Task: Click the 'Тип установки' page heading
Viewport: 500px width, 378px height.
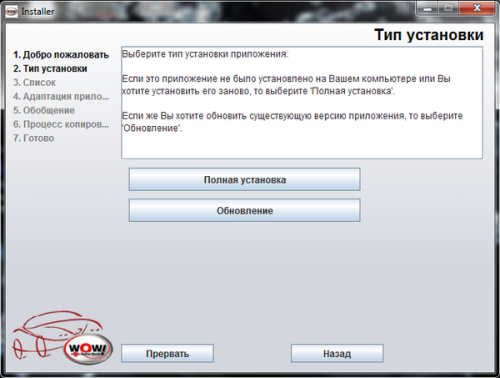Action: [429, 35]
